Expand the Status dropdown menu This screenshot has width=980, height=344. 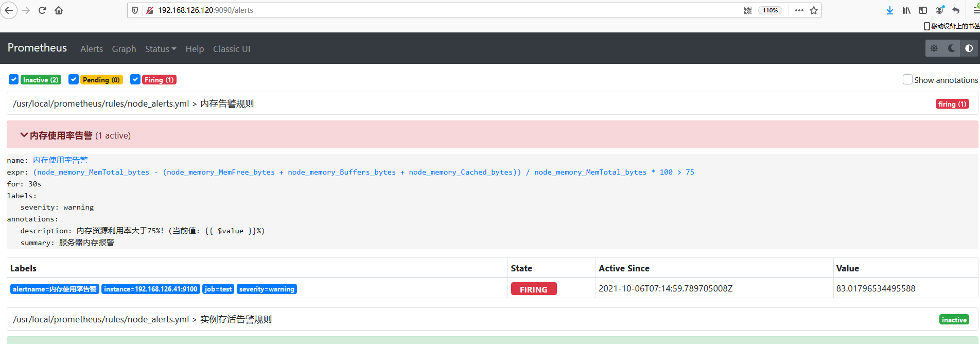tap(161, 49)
